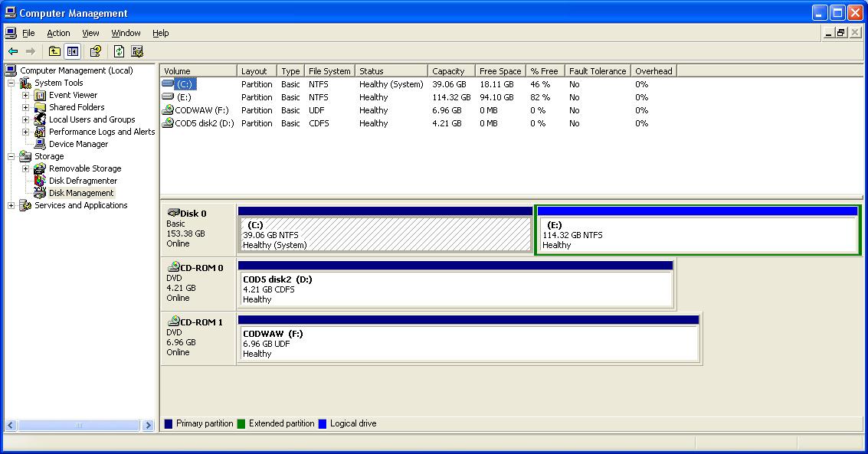
Task: Click the Back arrow in the toolbar
Action: pos(13,51)
